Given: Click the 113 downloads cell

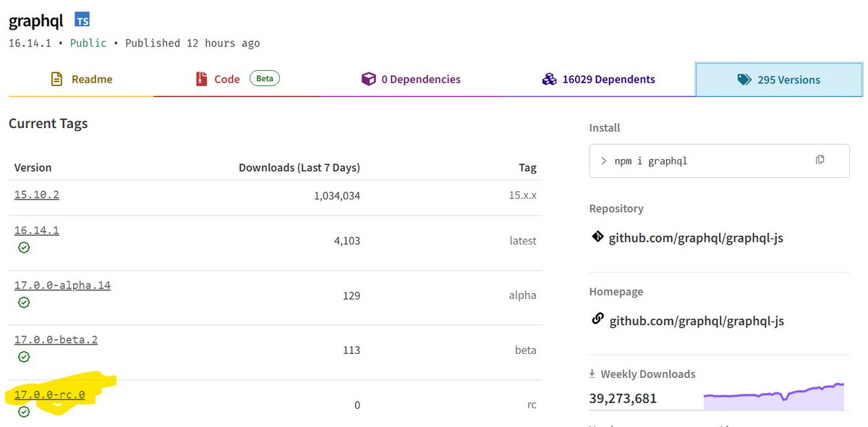Looking at the screenshot, I should tap(352, 350).
